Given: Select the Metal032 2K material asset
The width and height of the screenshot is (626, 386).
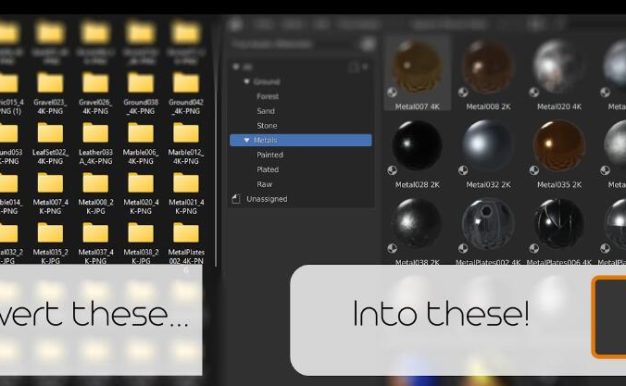Looking at the screenshot, I should point(488,154).
